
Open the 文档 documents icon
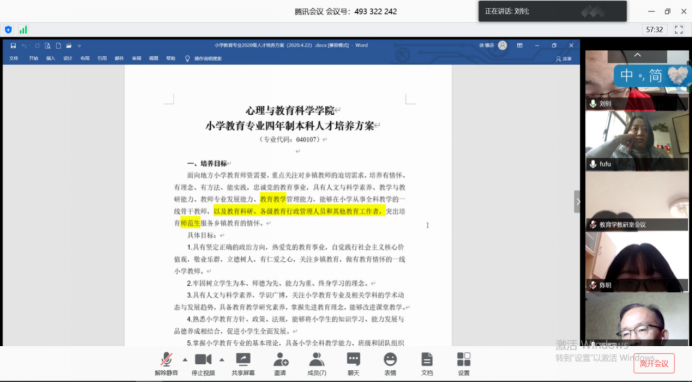(426, 364)
